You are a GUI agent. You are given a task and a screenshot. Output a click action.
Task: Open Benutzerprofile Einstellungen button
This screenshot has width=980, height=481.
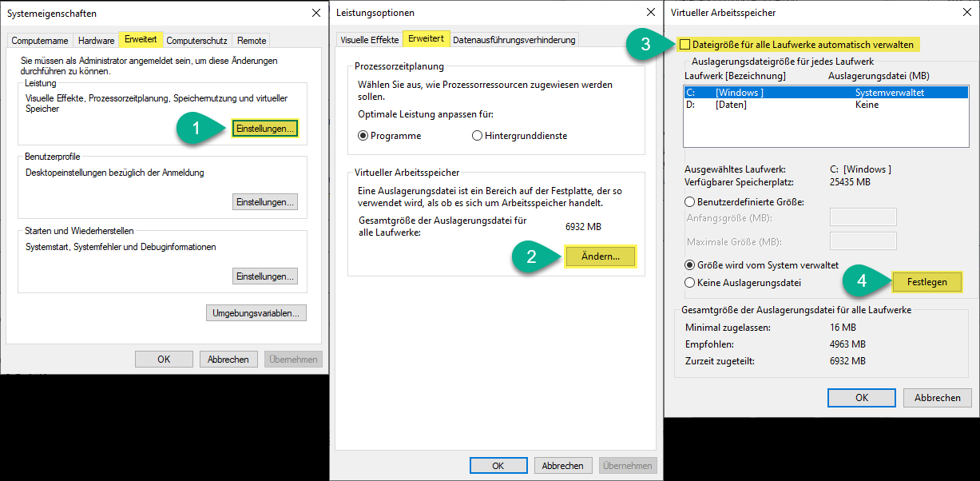click(265, 202)
